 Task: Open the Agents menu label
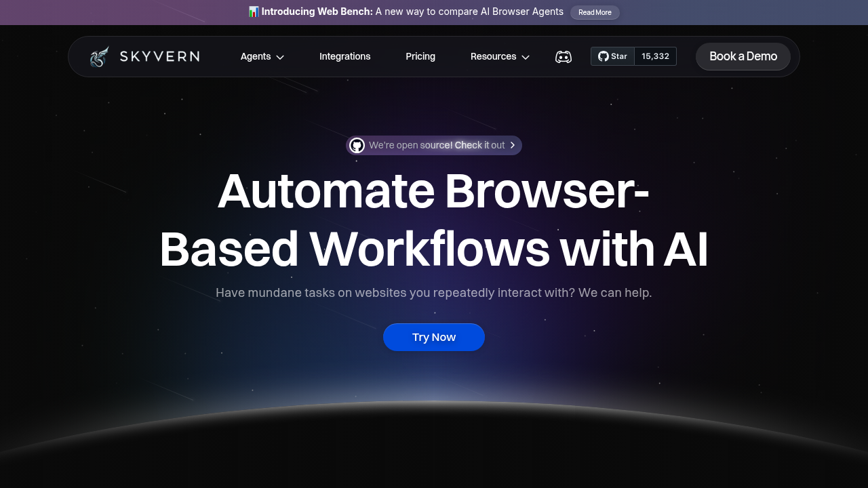pyautogui.click(x=256, y=57)
